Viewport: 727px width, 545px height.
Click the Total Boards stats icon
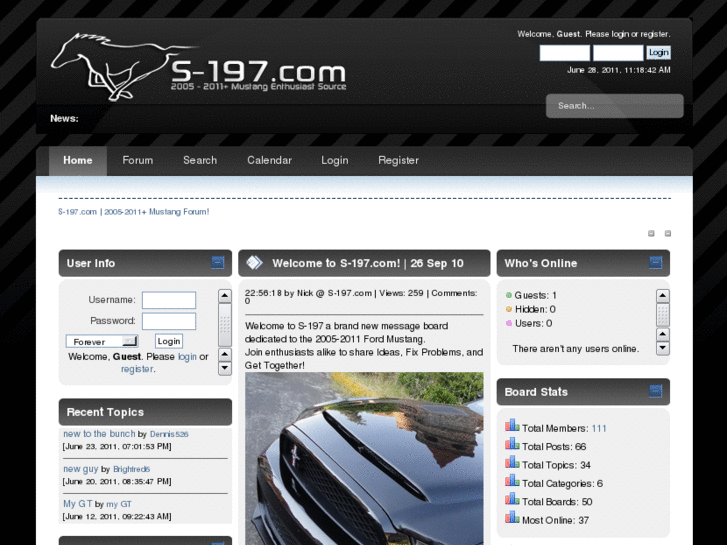(512, 499)
